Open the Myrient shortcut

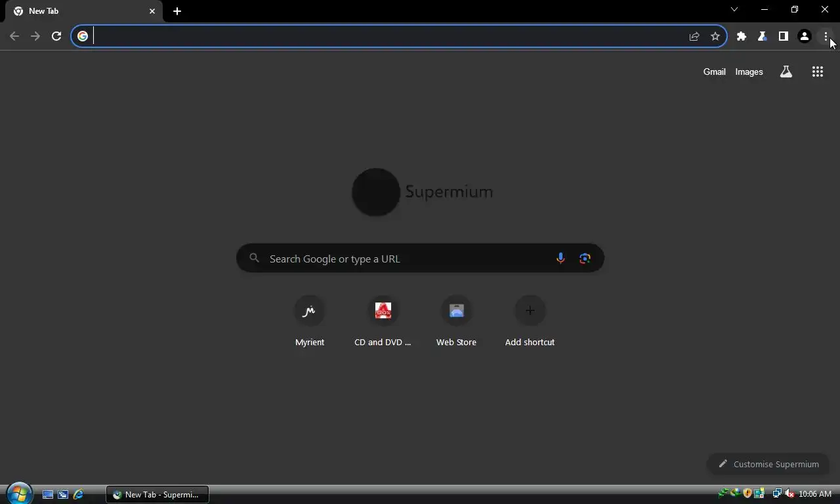click(310, 322)
